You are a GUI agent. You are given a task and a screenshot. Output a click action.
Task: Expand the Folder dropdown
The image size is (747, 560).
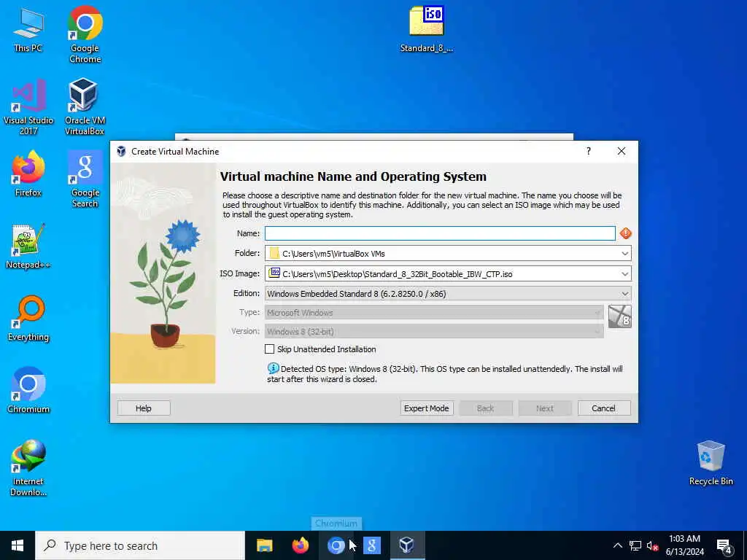point(624,253)
